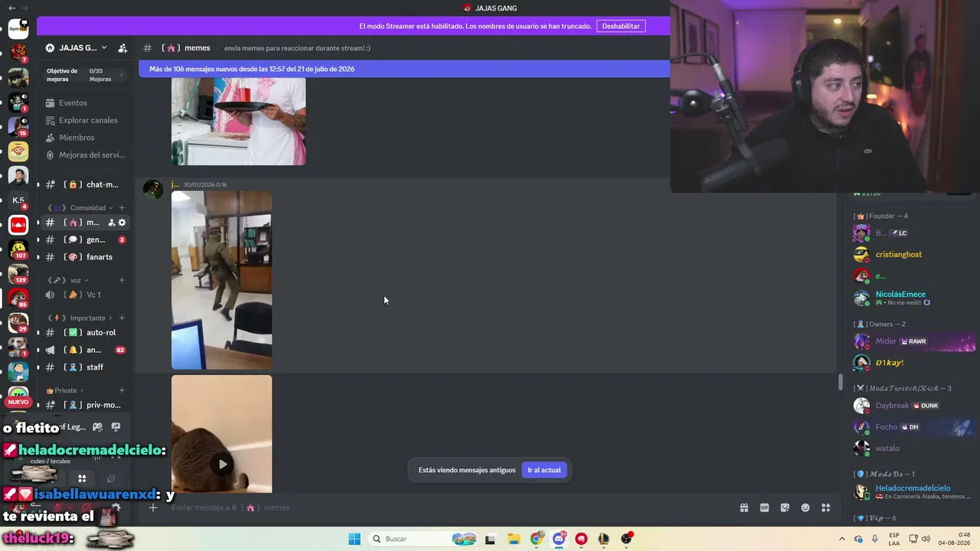This screenshot has height=551, width=980.
Task: Open the Windows Start menu
Action: [354, 539]
